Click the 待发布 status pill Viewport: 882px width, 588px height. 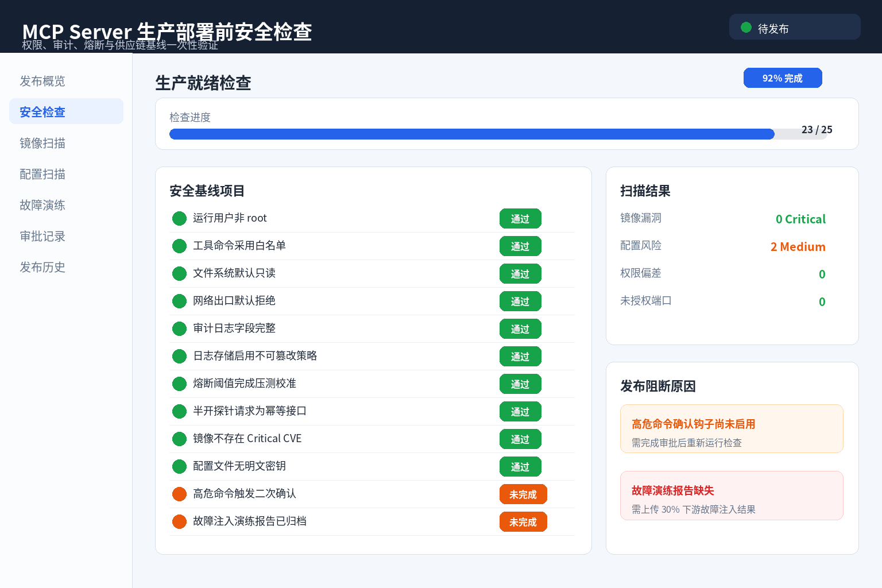[795, 27]
